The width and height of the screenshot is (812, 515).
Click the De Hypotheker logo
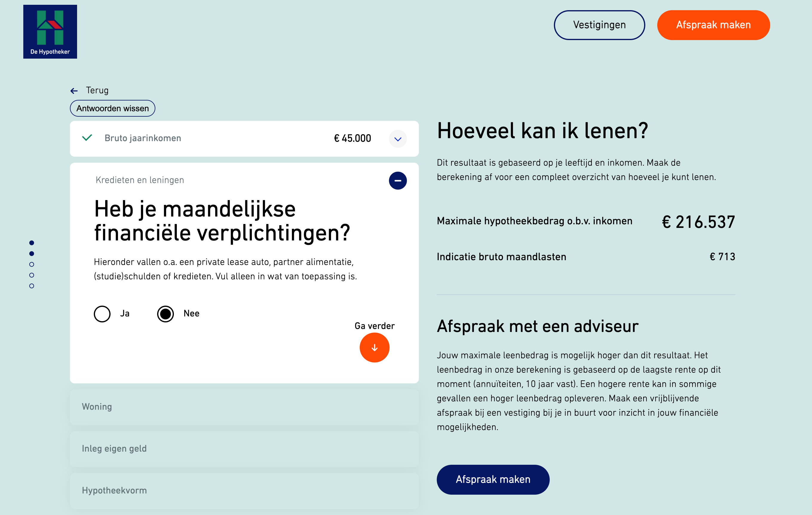coord(50,32)
